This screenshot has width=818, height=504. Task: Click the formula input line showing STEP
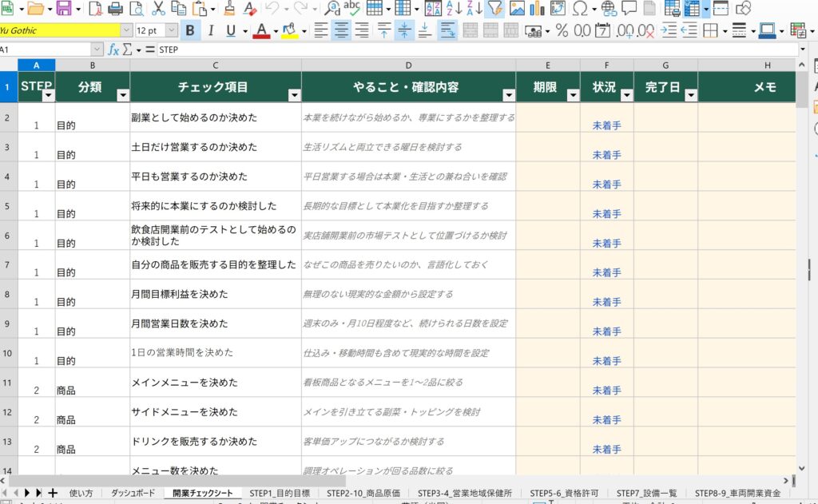tap(478, 50)
